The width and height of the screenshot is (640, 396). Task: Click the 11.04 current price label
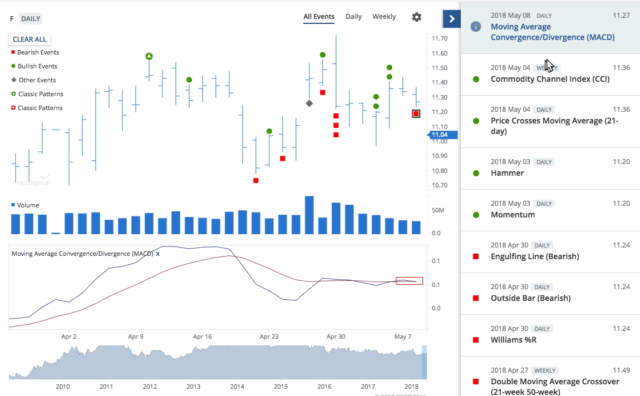pos(442,135)
